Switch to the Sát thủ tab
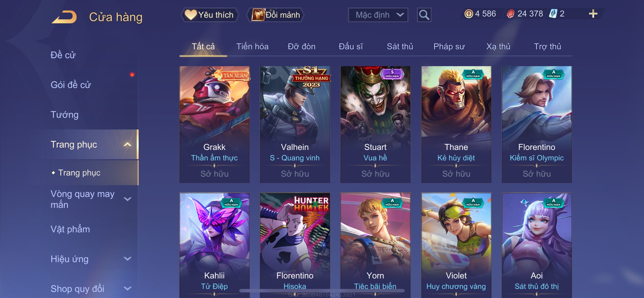The height and width of the screenshot is (298, 644). (x=400, y=47)
